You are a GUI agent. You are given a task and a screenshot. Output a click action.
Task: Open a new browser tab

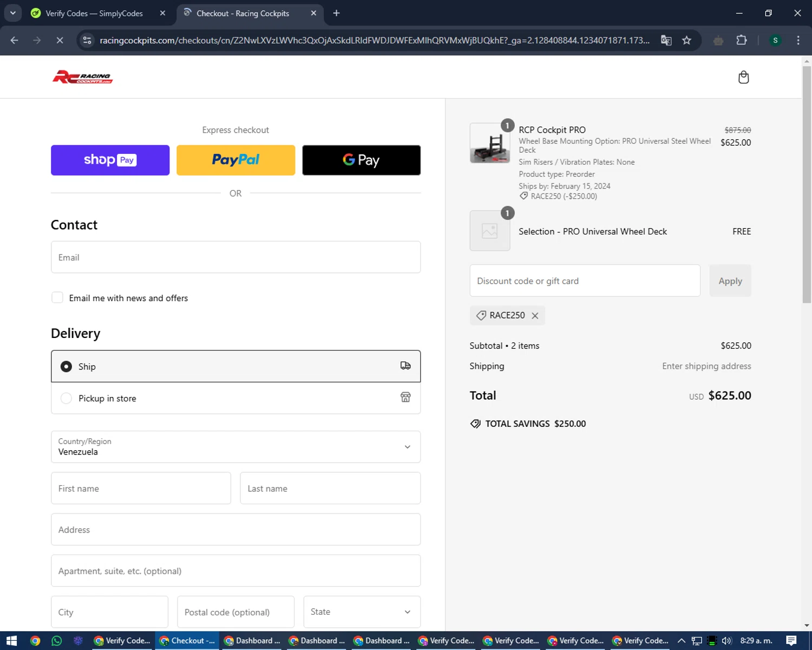click(x=336, y=13)
